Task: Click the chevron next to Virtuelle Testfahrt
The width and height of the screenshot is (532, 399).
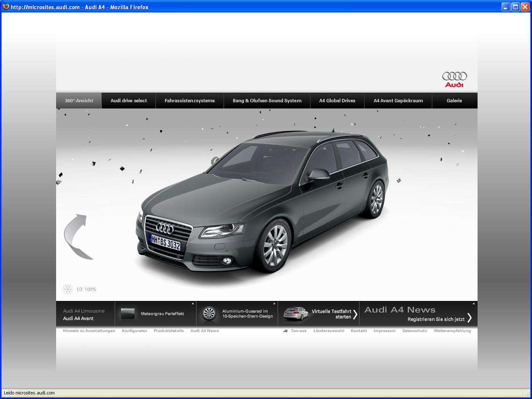Action: coord(355,314)
